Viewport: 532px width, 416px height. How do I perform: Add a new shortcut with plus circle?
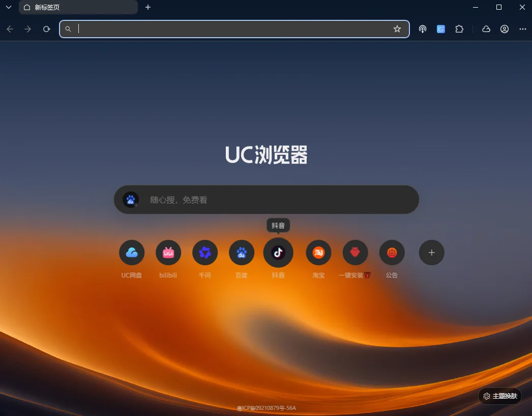tap(432, 253)
